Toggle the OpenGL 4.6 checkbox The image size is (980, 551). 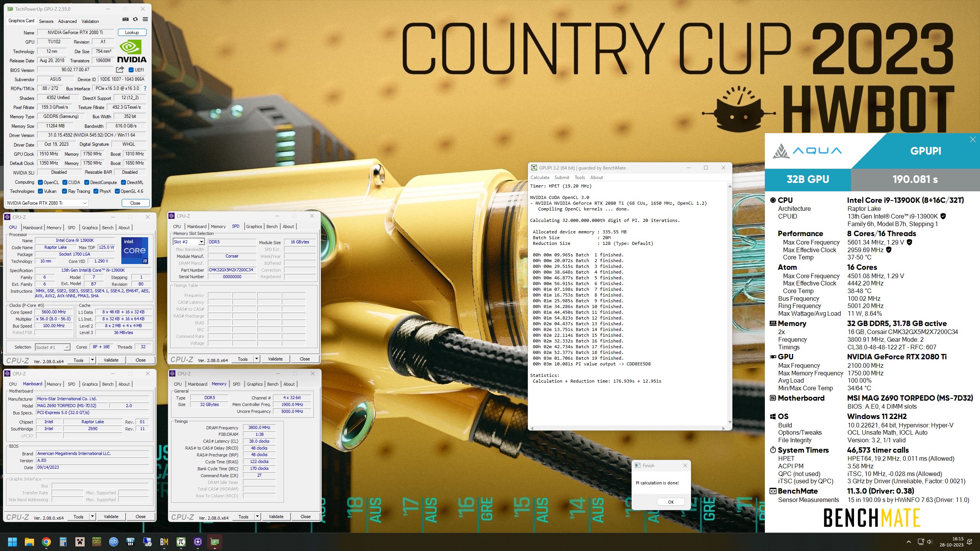click(x=117, y=191)
